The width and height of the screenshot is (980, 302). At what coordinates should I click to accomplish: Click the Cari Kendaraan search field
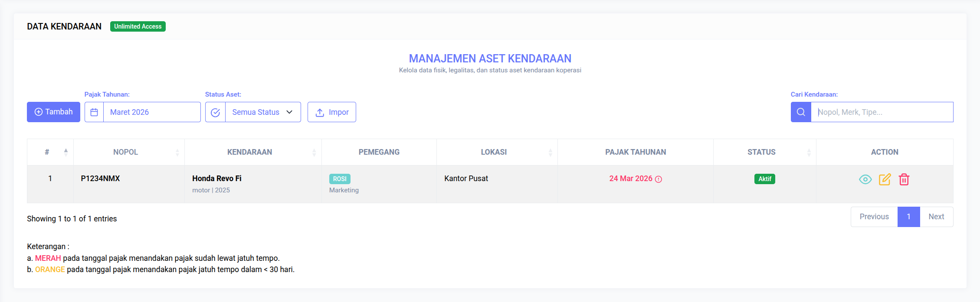click(x=882, y=112)
